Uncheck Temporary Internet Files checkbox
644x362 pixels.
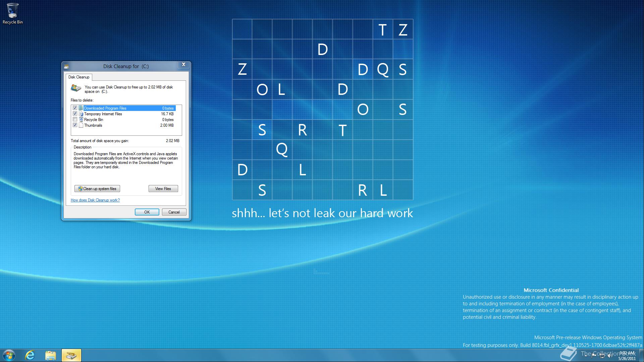point(75,114)
